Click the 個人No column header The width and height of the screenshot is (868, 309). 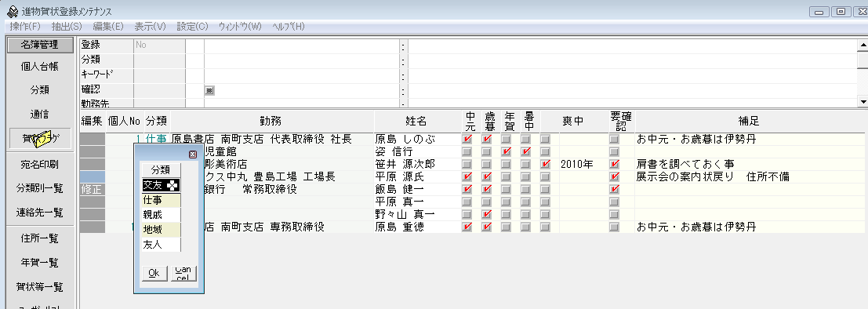(124, 122)
